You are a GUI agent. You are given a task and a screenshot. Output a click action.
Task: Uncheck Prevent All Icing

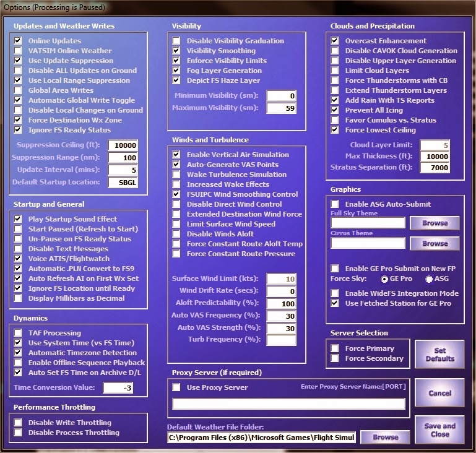[x=334, y=110]
